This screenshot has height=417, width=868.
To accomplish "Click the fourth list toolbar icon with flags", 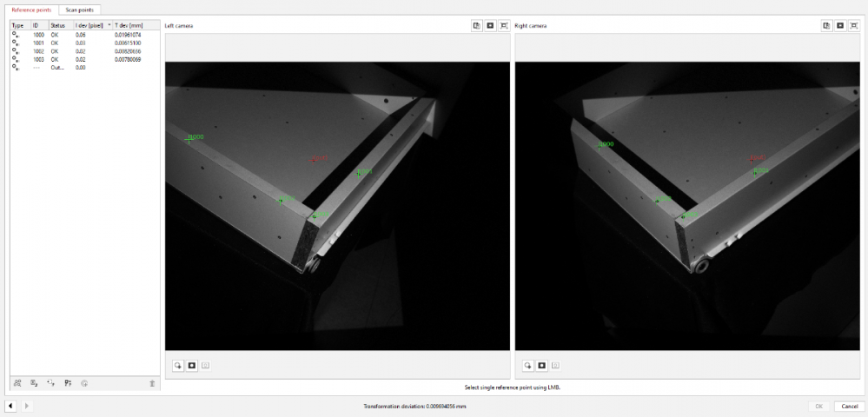I will (68, 382).
